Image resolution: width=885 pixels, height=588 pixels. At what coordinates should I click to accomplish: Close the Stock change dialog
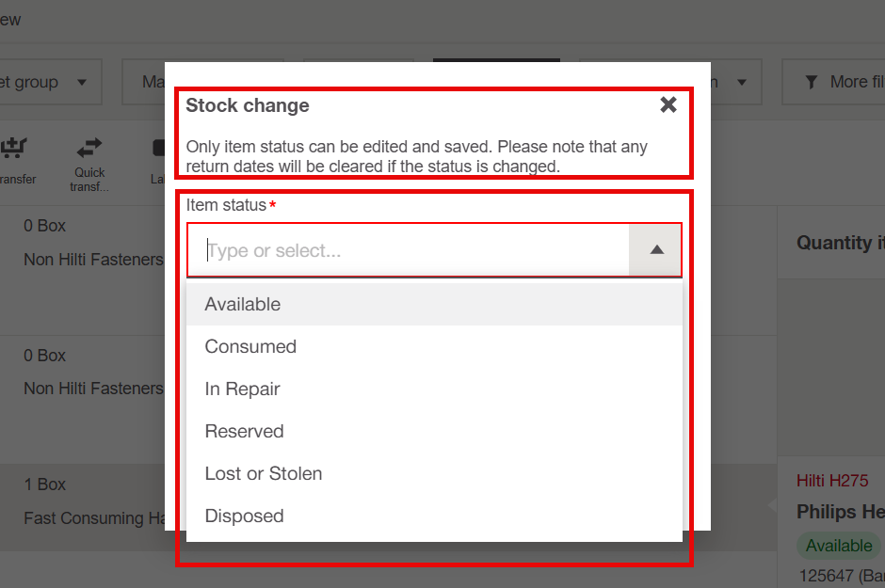click(x=668, y=104)
